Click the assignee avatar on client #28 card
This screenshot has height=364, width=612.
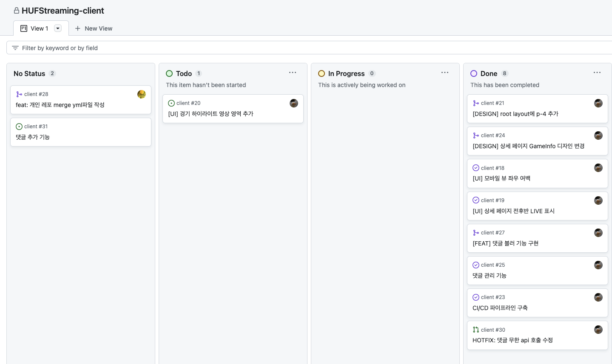tap(142, 94)
